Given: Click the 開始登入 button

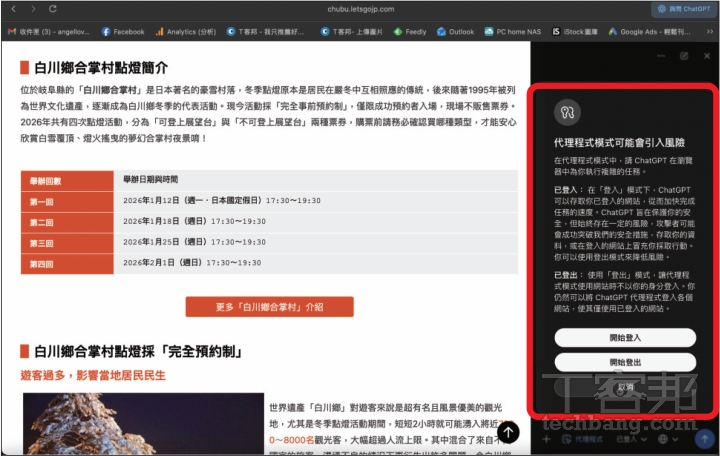Looking at the screenshot, I should click(625, 338).
